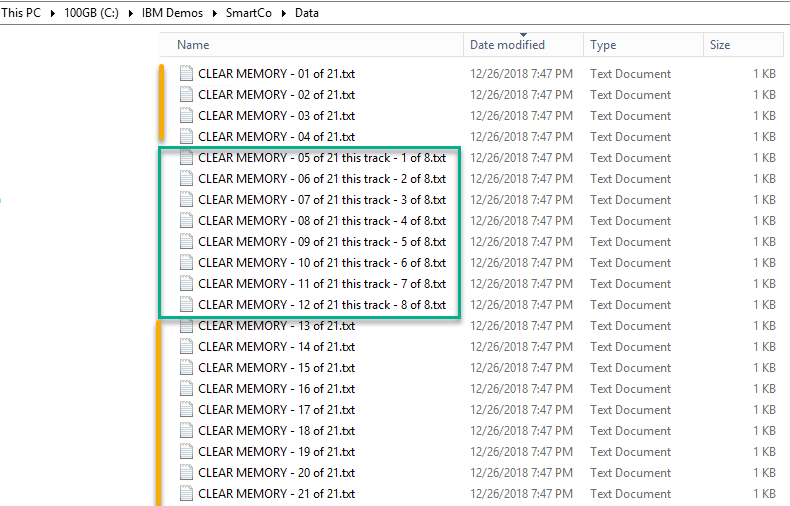Expand the breadcrumb arrow after SmartCo

click(x=284, y=13)
